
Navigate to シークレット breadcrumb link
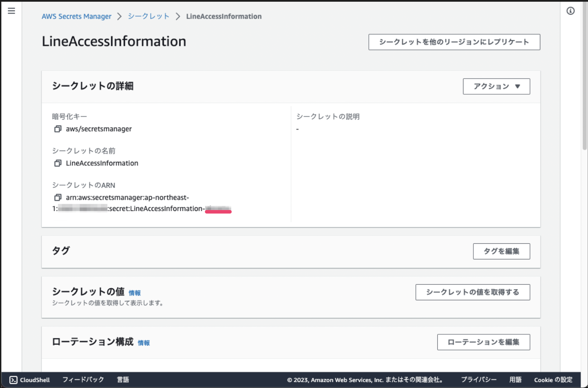tap(148, 16)
